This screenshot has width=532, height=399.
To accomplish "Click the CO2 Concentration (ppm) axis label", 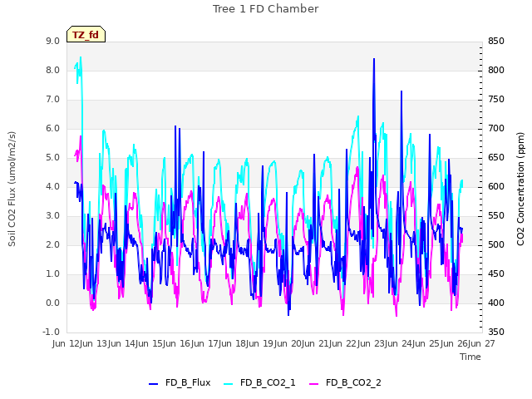I will click(x=520, y=189).
